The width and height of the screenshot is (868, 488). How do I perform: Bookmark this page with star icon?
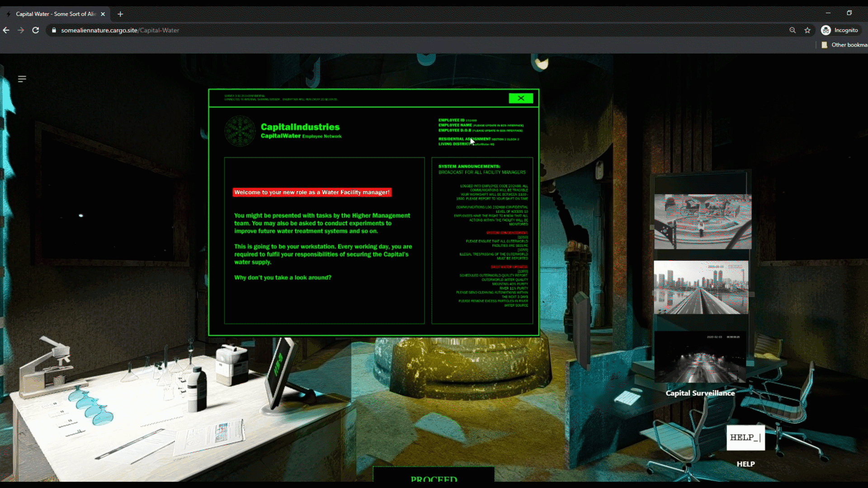807,30
